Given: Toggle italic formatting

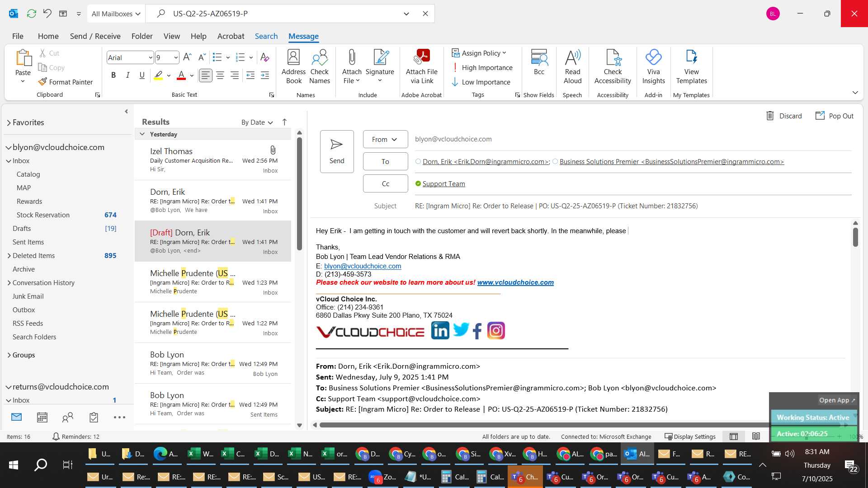Looking at the screenshot, I should click(127, 75).
